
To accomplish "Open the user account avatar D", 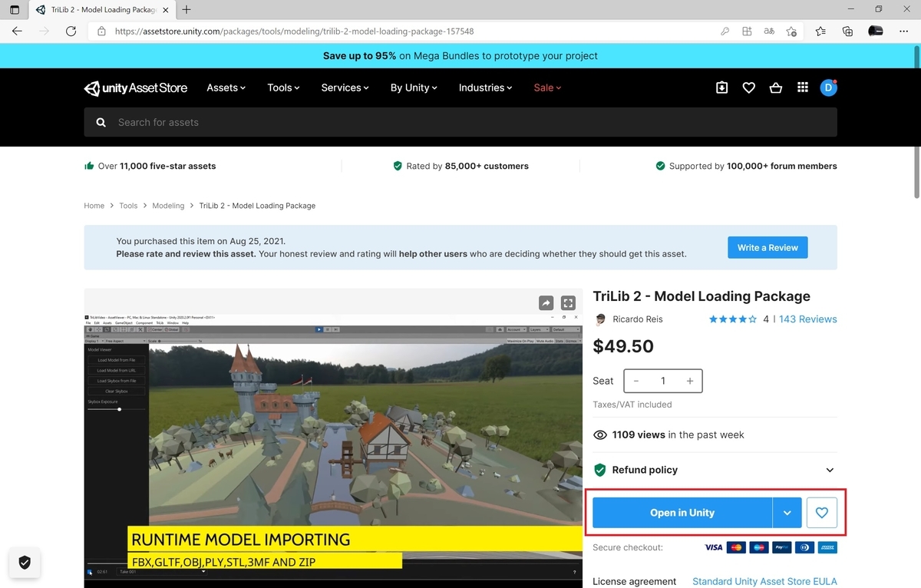I will click(x=828, y=88).
